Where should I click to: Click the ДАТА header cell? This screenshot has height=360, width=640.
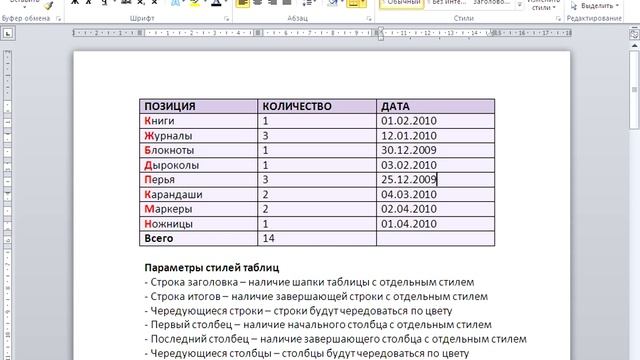click(435, 106)
